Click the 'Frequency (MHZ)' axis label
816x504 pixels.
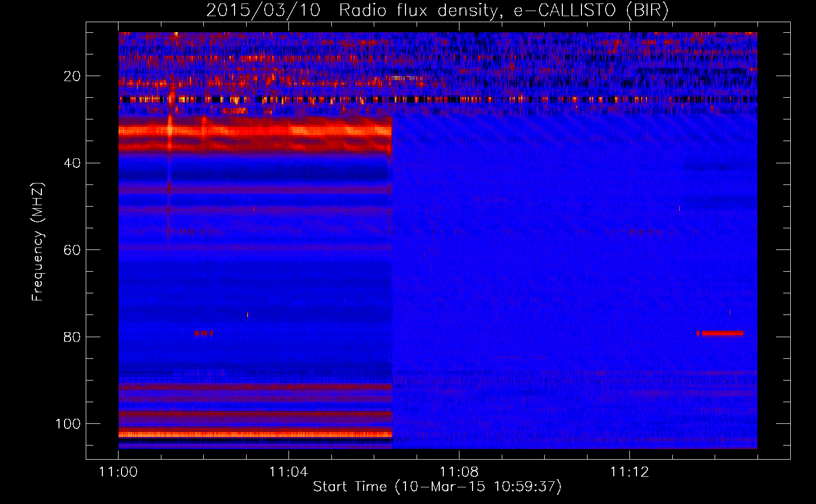[38, 242]
